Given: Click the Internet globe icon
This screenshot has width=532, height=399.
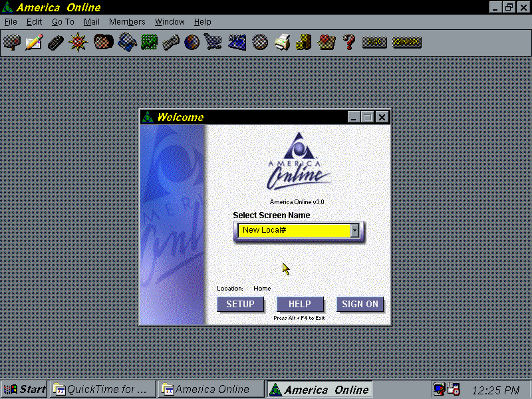Looking at the screenshot, I should click(x=192, y=43).
